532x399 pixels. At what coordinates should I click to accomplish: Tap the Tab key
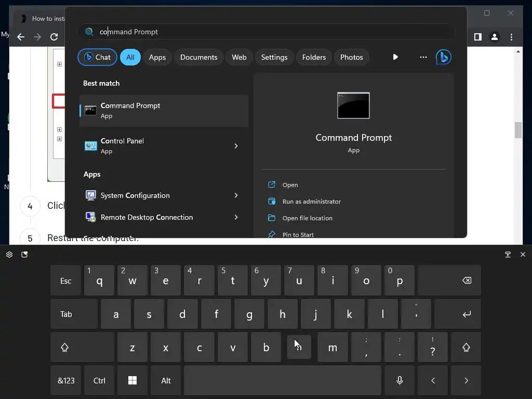pyautogui.click(x=74, y=314)
